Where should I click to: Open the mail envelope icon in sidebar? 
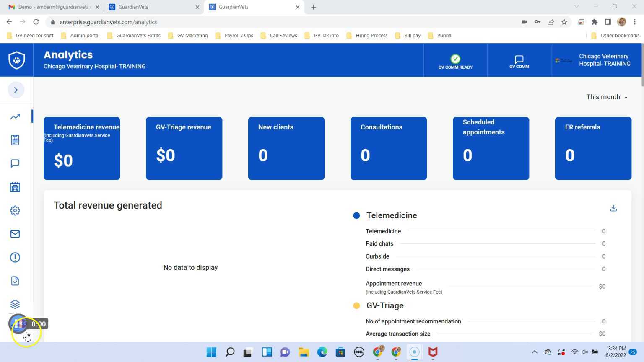(x=15, y=234)
